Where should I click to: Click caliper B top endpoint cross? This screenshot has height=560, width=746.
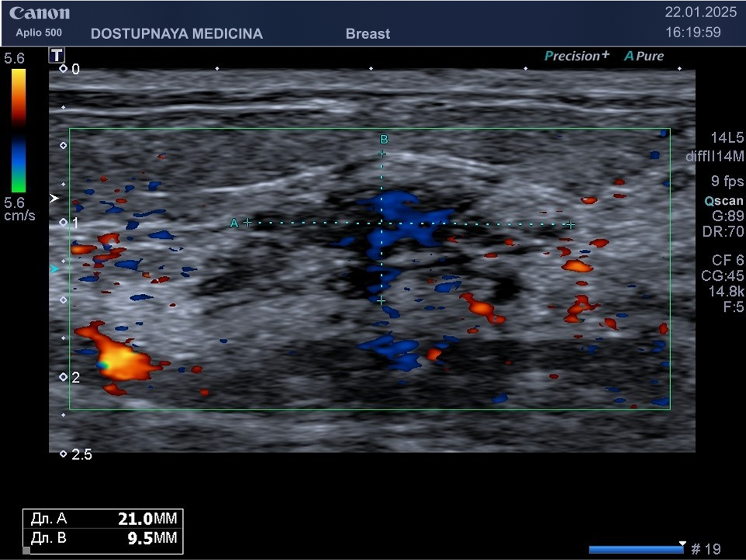pyautogui.click(x=382, y=154)
